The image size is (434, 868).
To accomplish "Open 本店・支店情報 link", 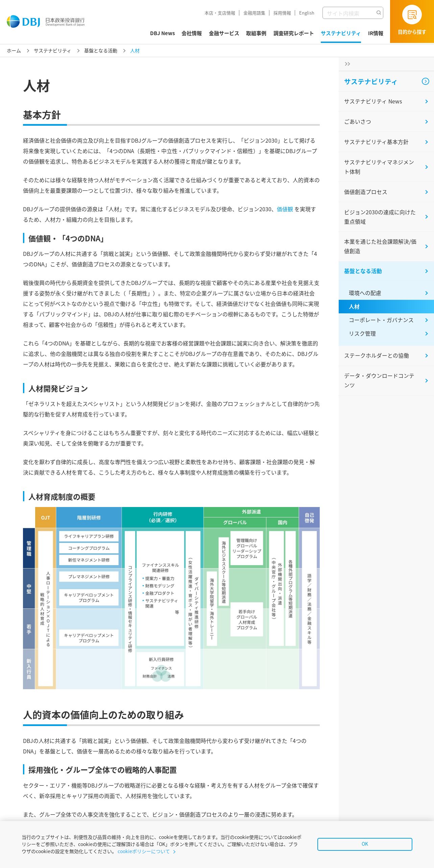I will [220, 13].
